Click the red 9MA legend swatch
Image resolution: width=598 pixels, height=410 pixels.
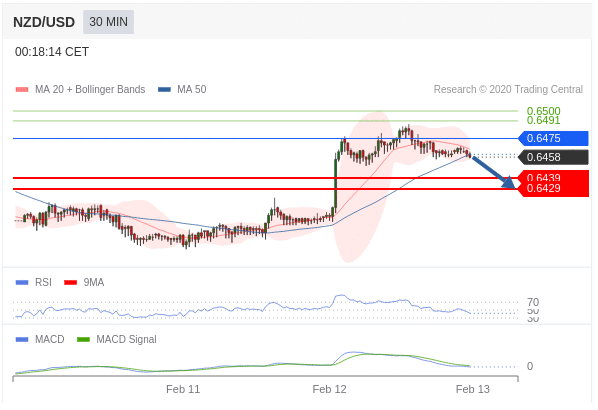[x=71, y=283]
